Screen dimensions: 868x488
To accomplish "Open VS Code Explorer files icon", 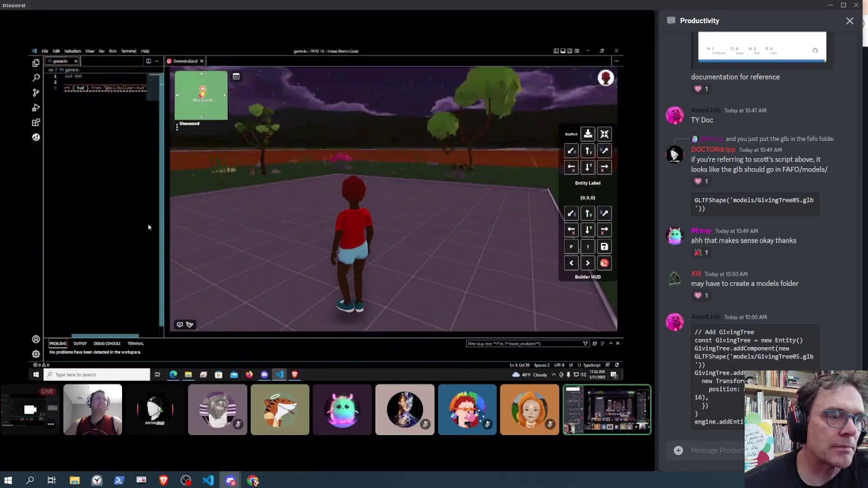I will 36,63.
